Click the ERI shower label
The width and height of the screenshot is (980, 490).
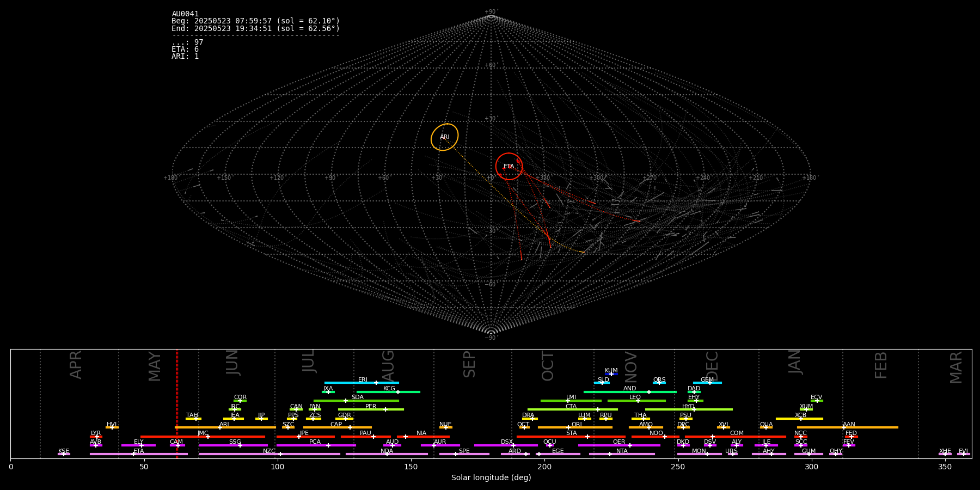point(363,380)
